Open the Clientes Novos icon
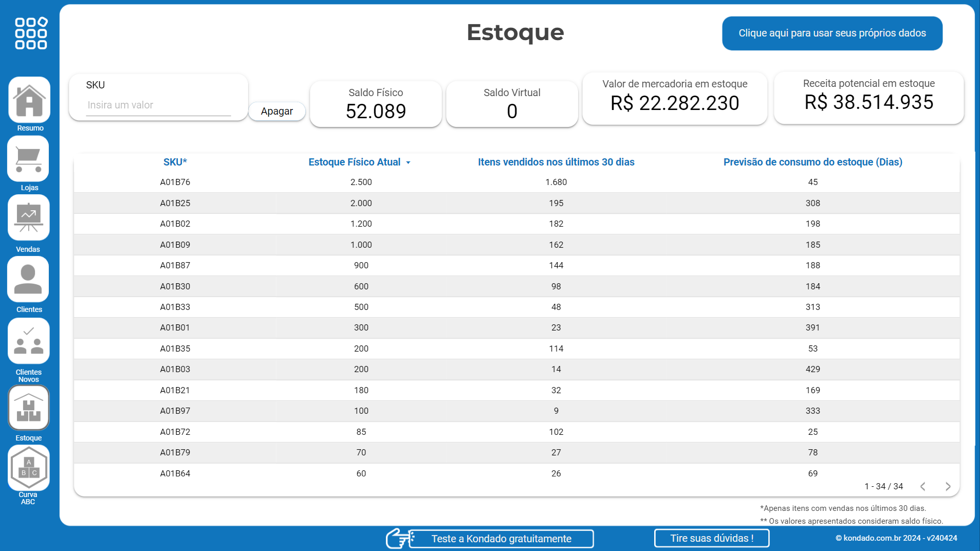 coord(28,341)
